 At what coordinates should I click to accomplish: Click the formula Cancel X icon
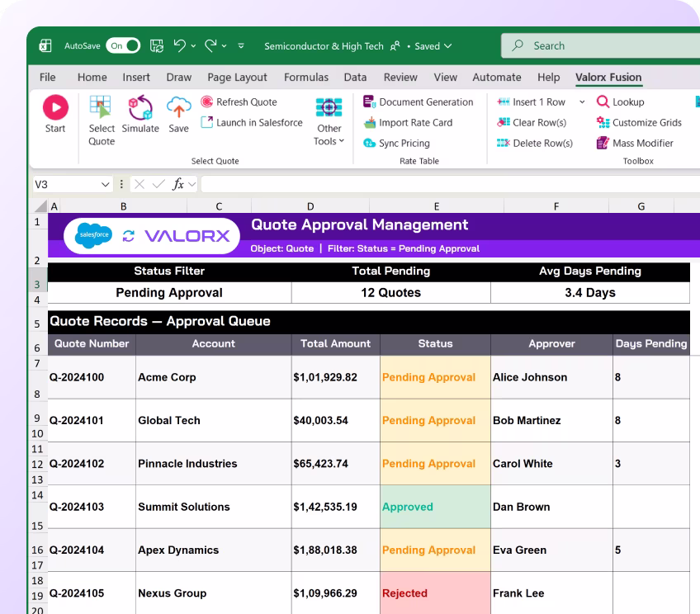pyautogui.click(x=140, y=184)
